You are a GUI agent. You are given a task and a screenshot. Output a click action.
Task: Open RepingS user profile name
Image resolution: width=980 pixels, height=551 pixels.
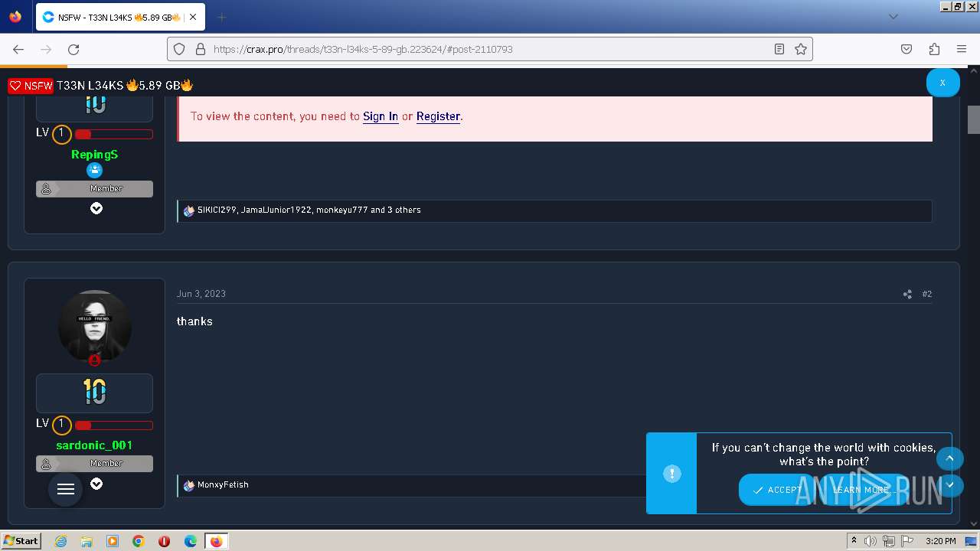point(94,155)
